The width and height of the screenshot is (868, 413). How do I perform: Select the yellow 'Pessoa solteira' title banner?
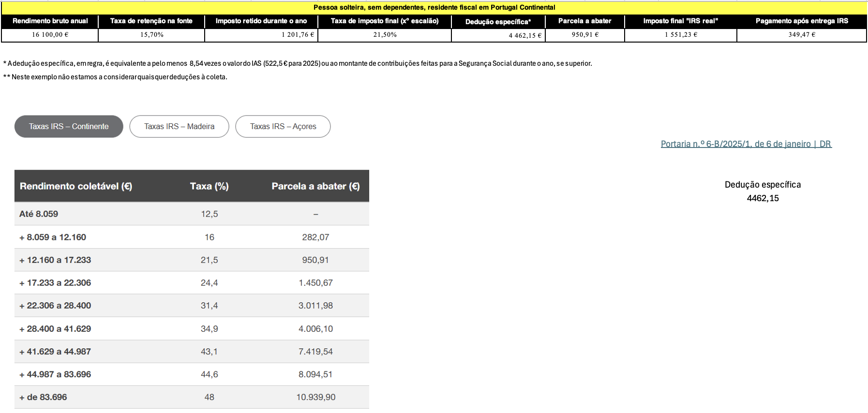point(434,7)
